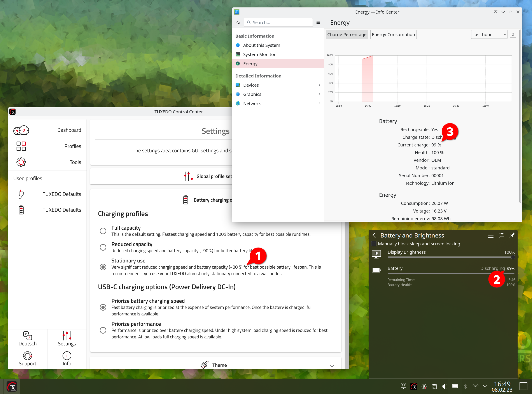Refresh the energy chart
The width and height of the screenshot is (532, 394).
[513, 34]
